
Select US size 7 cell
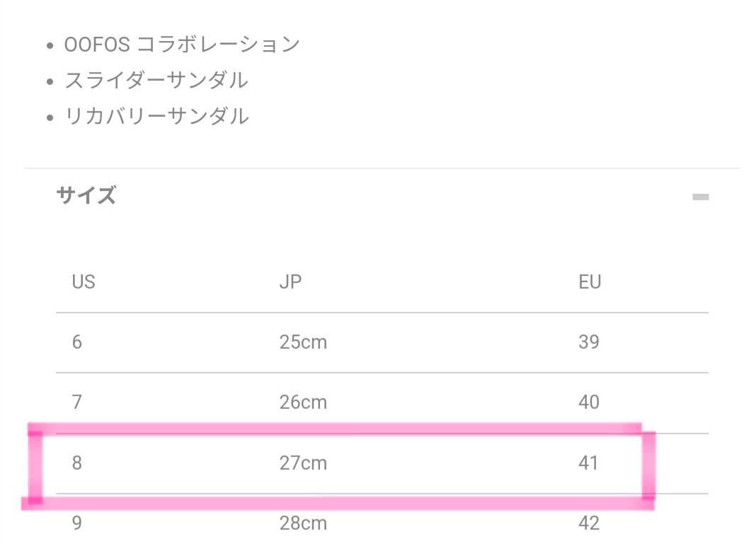[x=76, y=403]
